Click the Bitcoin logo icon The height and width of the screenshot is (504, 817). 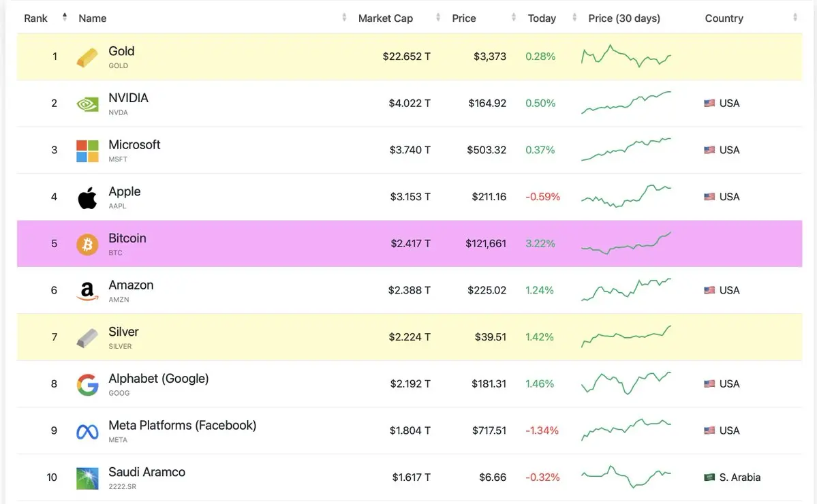pos(87,245)
